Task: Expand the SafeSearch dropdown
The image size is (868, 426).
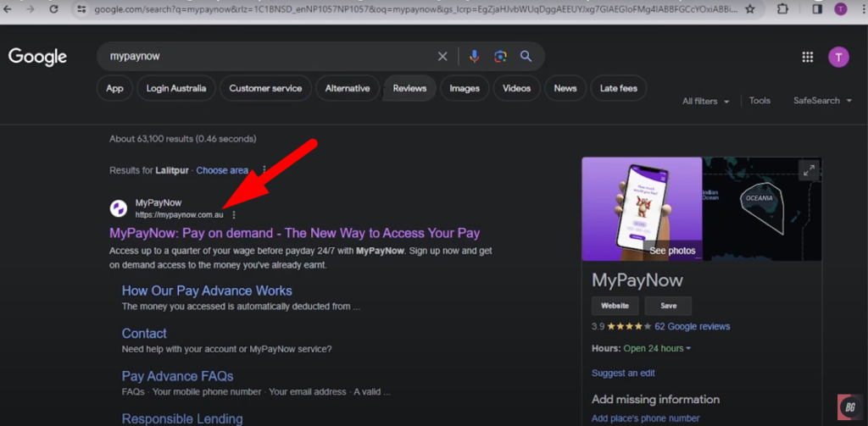Action: click(x=822, y=101)
